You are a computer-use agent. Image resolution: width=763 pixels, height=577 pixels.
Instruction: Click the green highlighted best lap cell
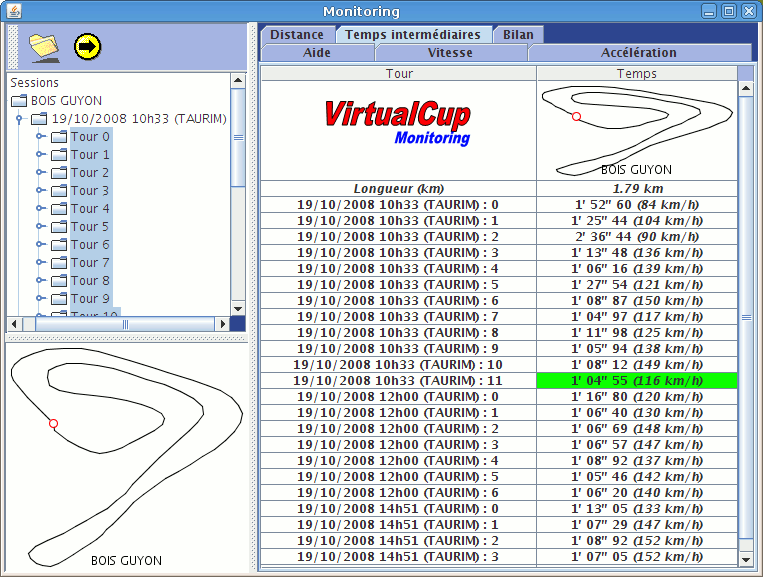(636, 381)
